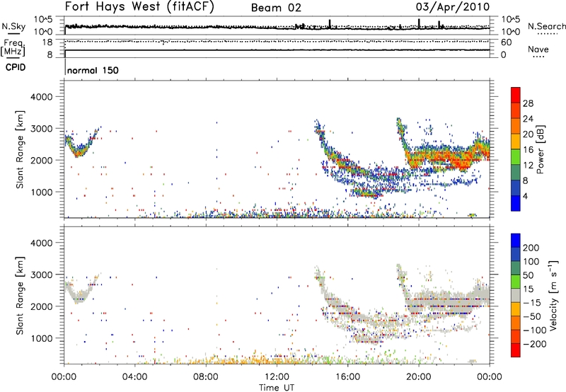Viewport: 566px width, 392px height.
Task: Click the 'CPID' label
Action: (16, 67)
